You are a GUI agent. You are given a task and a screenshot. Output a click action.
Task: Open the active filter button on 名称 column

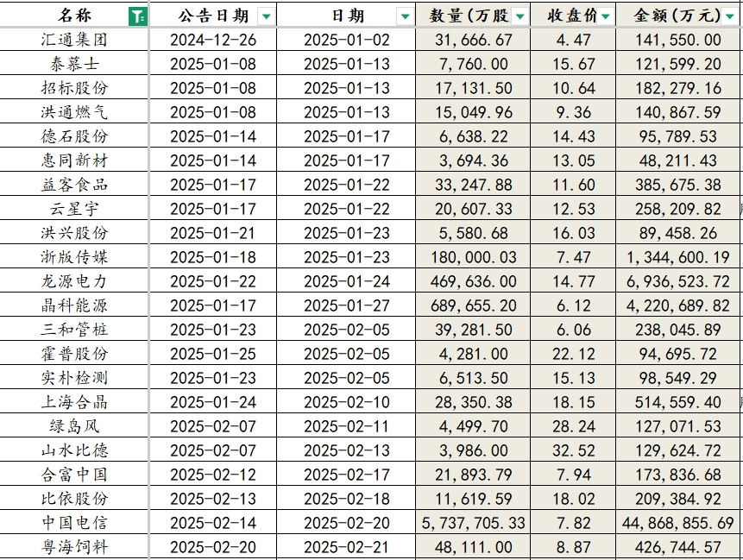(x=138, y=16)
